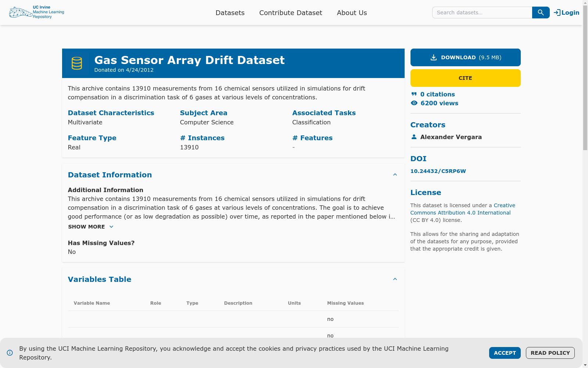Click the eye icon next to views count
Screen dimensions: 588x368
pos(414,103)
